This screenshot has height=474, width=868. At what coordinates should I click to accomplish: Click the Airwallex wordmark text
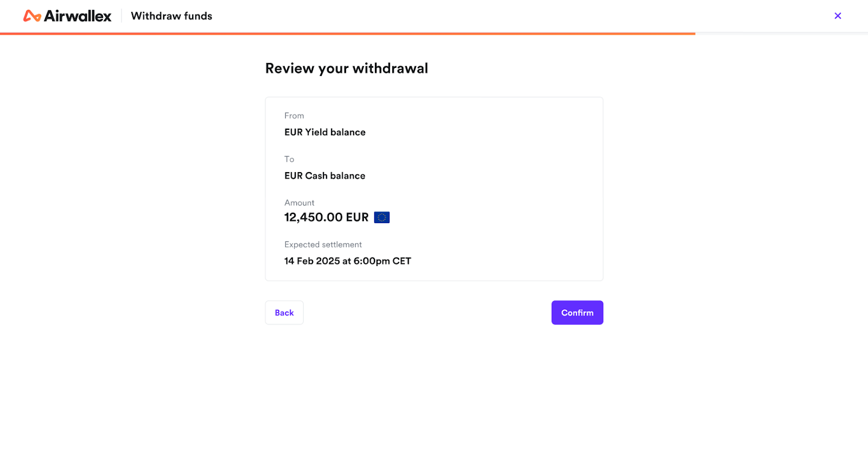coord(78,16)
